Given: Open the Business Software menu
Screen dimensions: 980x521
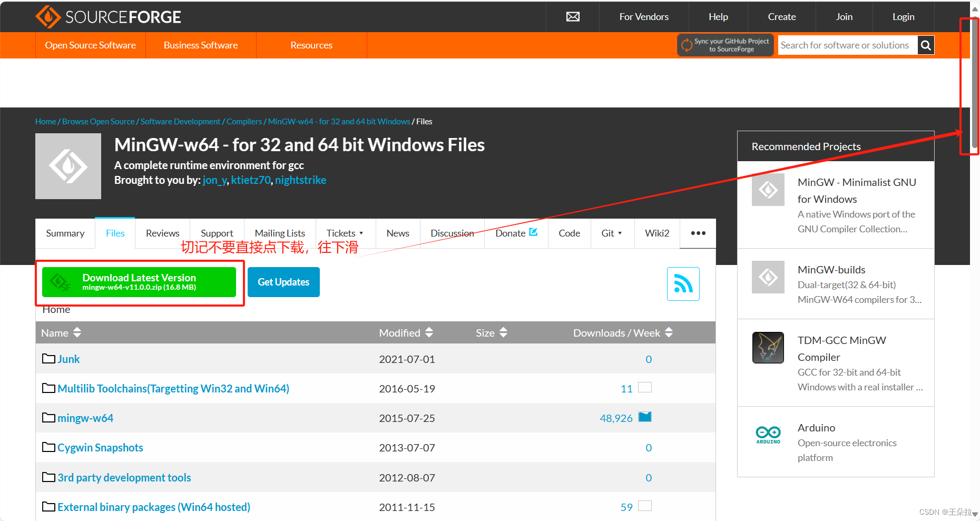Looking at the screenshot, I should point(201,45).
